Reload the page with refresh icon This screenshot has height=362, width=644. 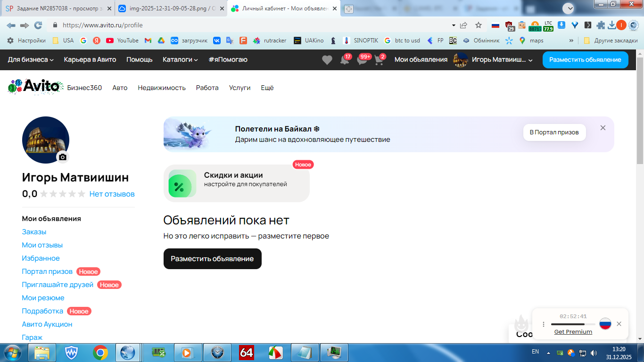[38, 25]
